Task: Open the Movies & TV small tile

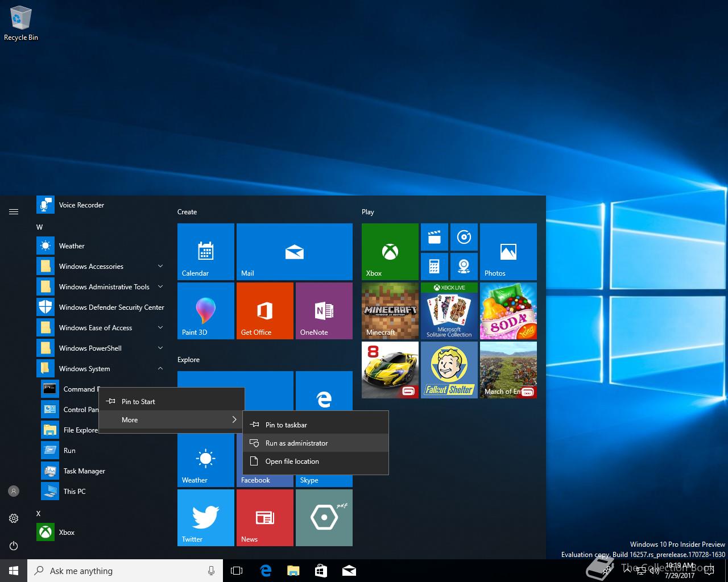Action: pos(435,237)
